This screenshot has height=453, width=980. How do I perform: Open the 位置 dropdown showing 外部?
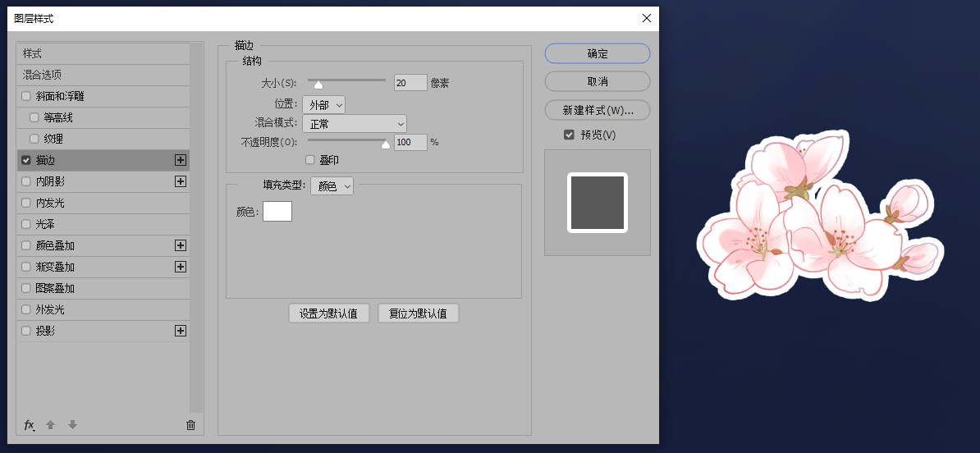click(x=323, y=105)
